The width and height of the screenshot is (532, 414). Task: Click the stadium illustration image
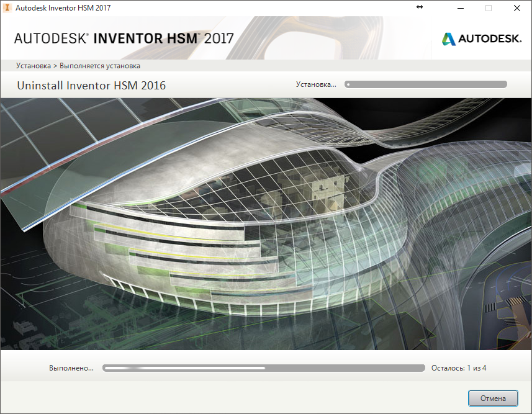point(266,224)
